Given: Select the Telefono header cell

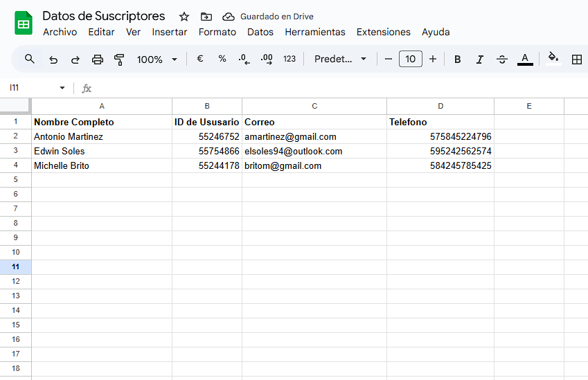Looking at the screenshot, I should tap(440, 123).
